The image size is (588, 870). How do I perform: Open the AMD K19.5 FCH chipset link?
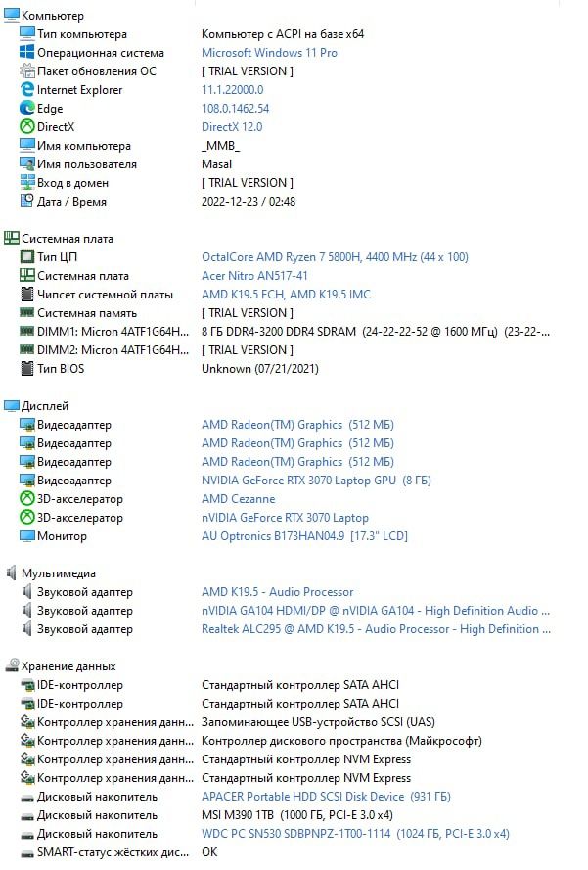(286, 294)
